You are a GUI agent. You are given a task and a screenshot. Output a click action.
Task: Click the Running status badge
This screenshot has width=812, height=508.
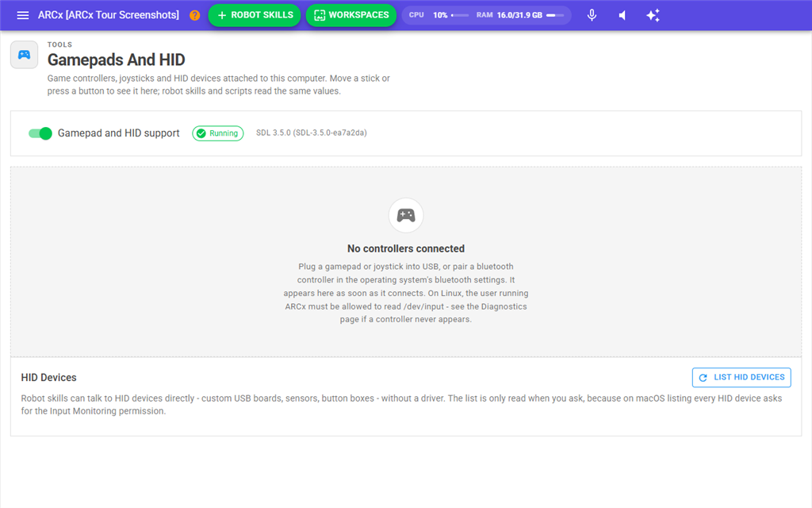point(218,133)
